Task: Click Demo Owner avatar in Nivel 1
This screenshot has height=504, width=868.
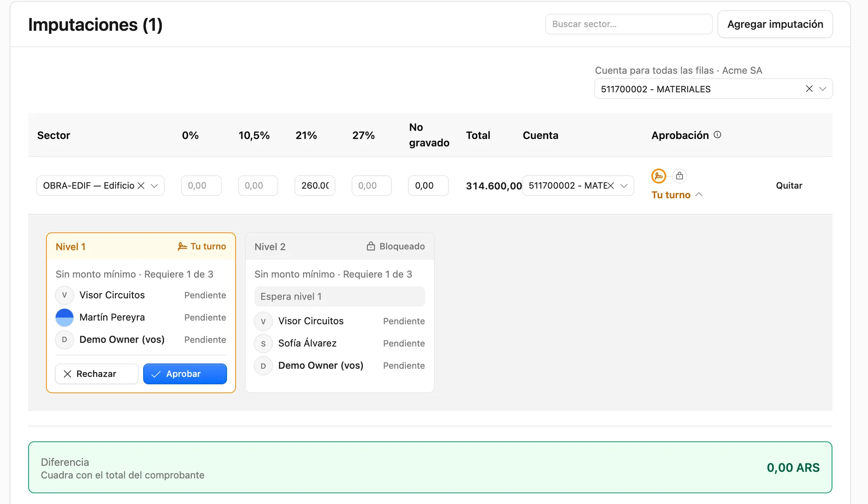Action: click(64, 340)
